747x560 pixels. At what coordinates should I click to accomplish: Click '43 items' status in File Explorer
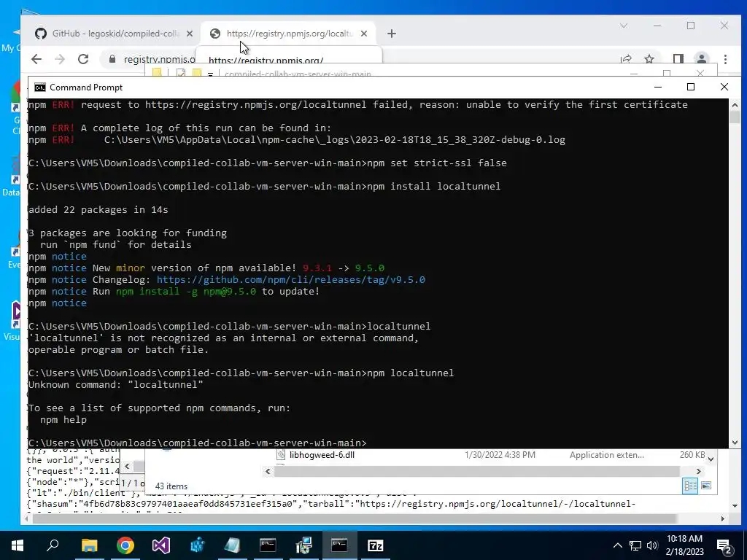tap(171, 486)
